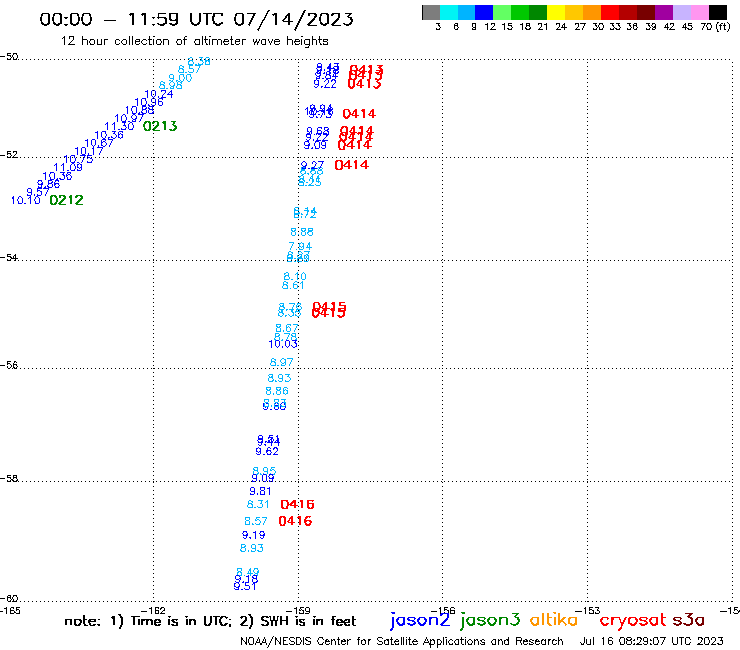Image resolution: width=740 pixels, height=650 pixels.
Task: Click the (ft) unit label in the legend
Action: 723,26
